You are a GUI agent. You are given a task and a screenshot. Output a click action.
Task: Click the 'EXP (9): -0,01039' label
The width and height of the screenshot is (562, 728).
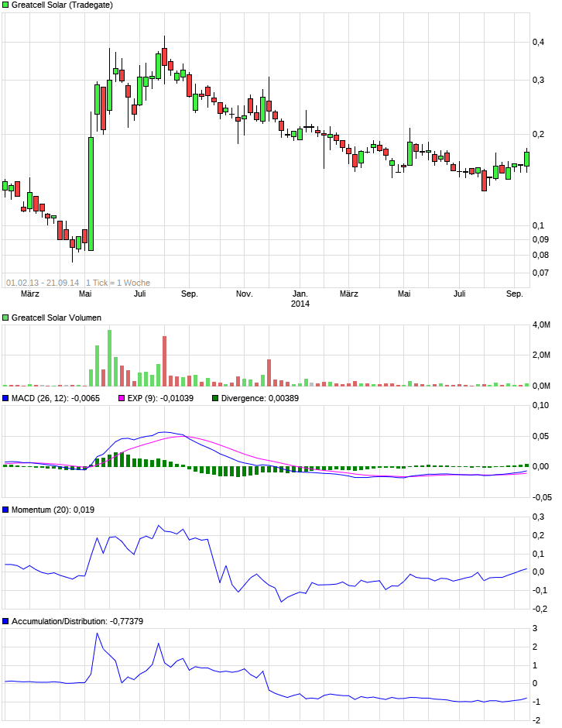[160, 398]
